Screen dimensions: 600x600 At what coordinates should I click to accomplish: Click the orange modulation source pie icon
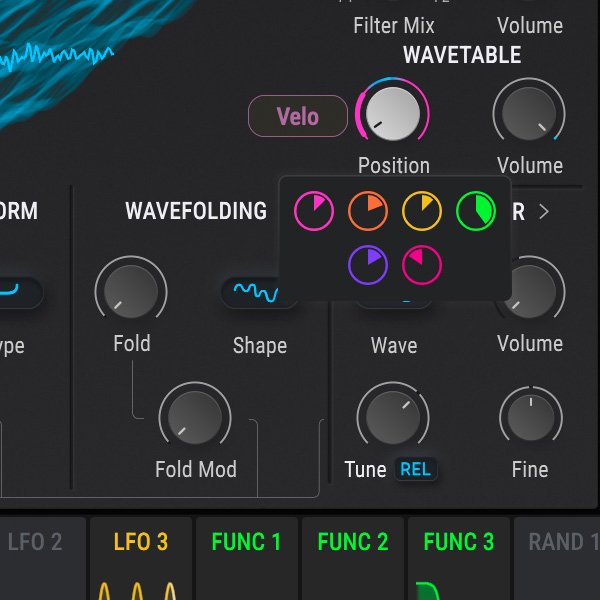pos(367,212)
